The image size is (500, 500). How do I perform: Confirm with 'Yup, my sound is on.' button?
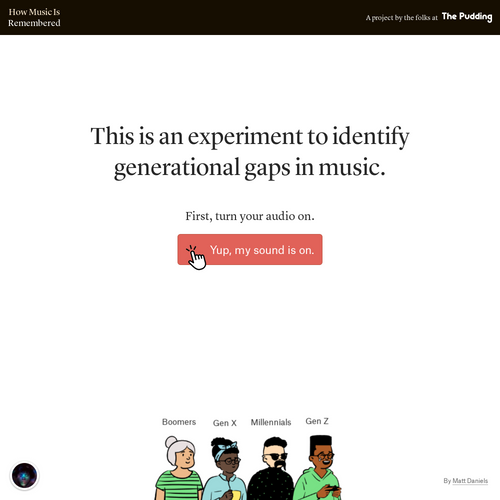250,250
